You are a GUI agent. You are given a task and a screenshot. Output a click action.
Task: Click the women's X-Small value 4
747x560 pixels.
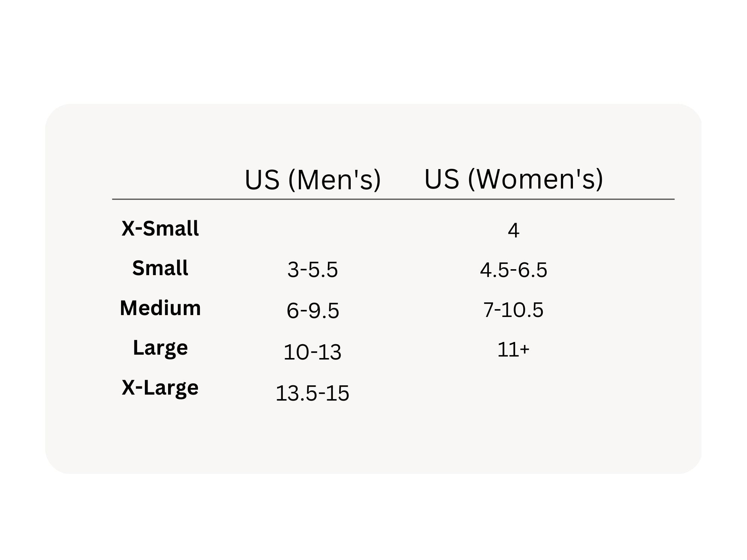coord(514,230)
